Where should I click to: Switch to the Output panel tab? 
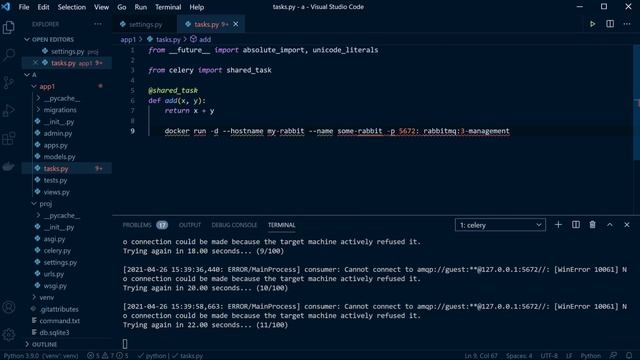190,225
